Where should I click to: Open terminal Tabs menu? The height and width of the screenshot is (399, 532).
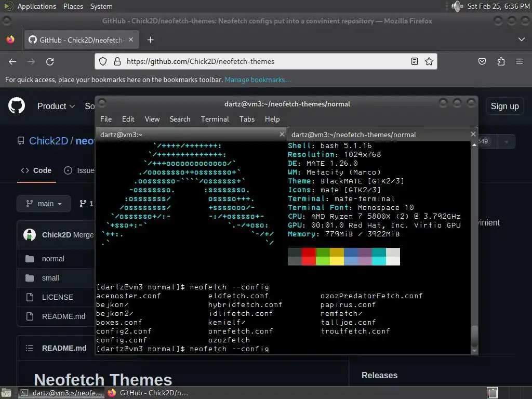(247, 119)
